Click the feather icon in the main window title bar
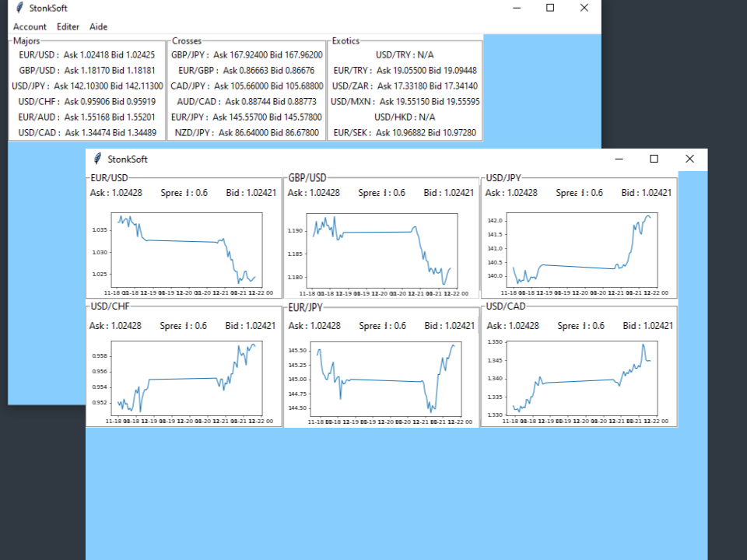Viewport: 747px width, 560px height. (19, 8)
